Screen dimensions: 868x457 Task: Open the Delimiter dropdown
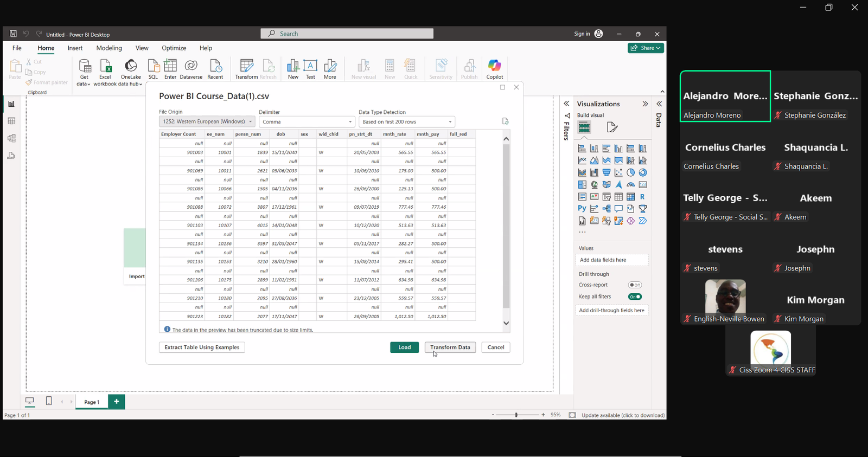tap(307, 122)
